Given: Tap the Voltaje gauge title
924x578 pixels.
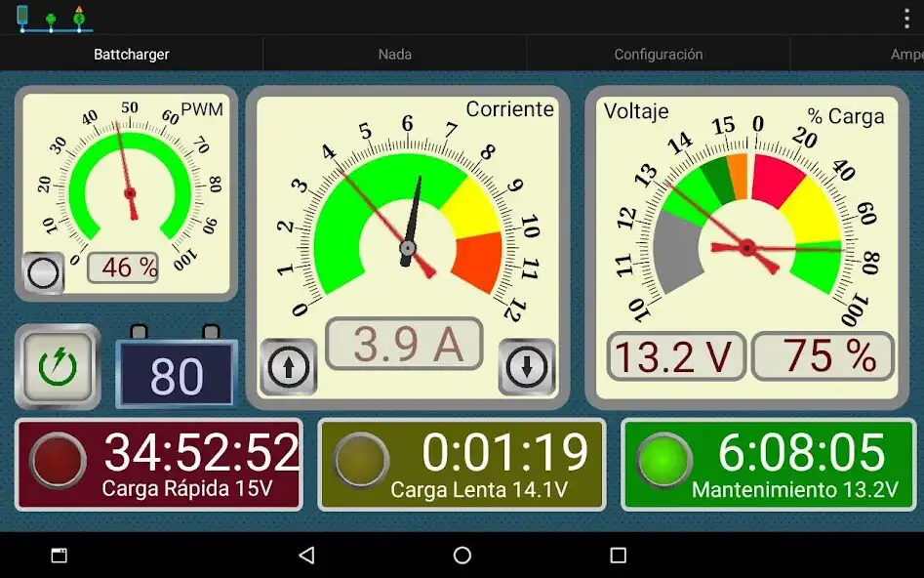Looking at the screenshot, I should (x=636, y=111).
